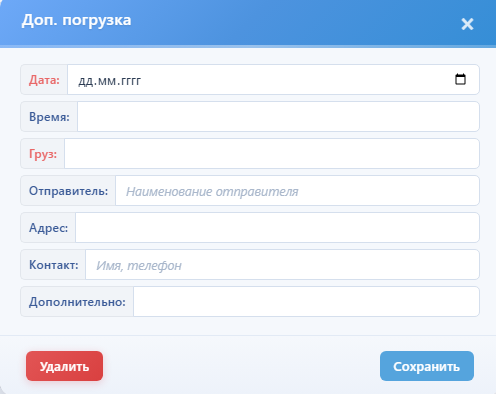
Task: Focus the Дополнительно input field
Action: (306, 302)
